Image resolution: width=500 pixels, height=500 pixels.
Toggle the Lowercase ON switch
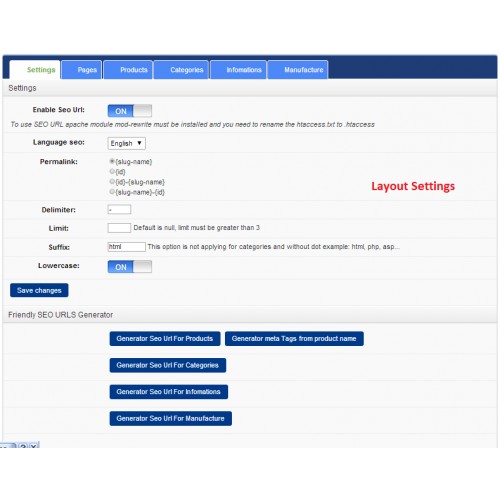[130, 267]
